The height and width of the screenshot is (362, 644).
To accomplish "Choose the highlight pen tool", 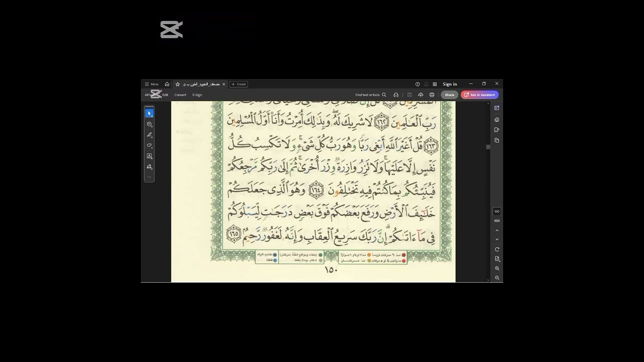I will 149,135.
